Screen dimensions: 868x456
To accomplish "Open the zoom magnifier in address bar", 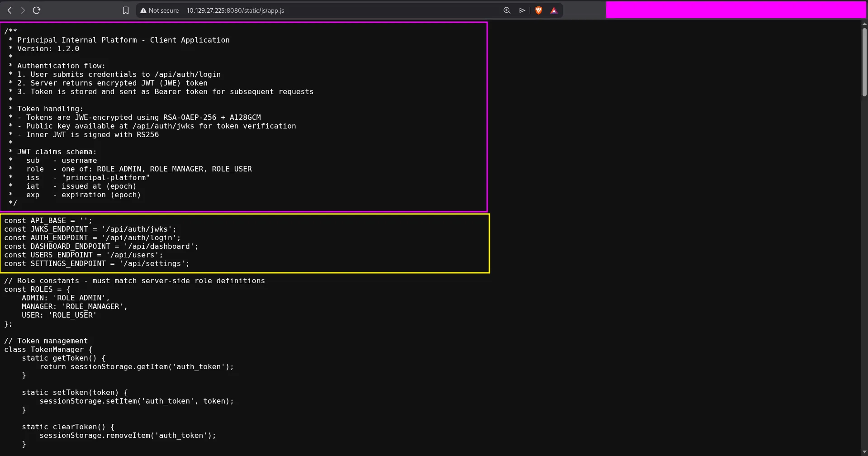I will (x=507, y=10).
